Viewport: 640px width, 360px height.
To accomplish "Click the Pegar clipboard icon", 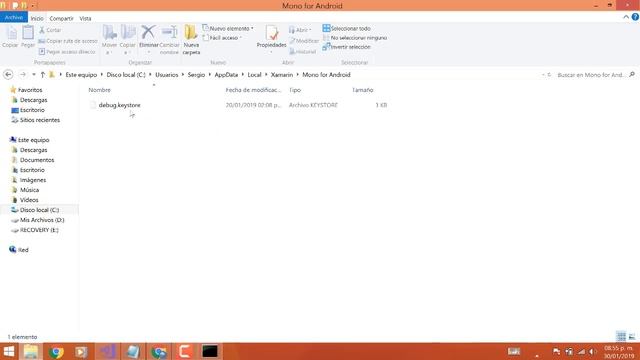I will coord(28,37).
